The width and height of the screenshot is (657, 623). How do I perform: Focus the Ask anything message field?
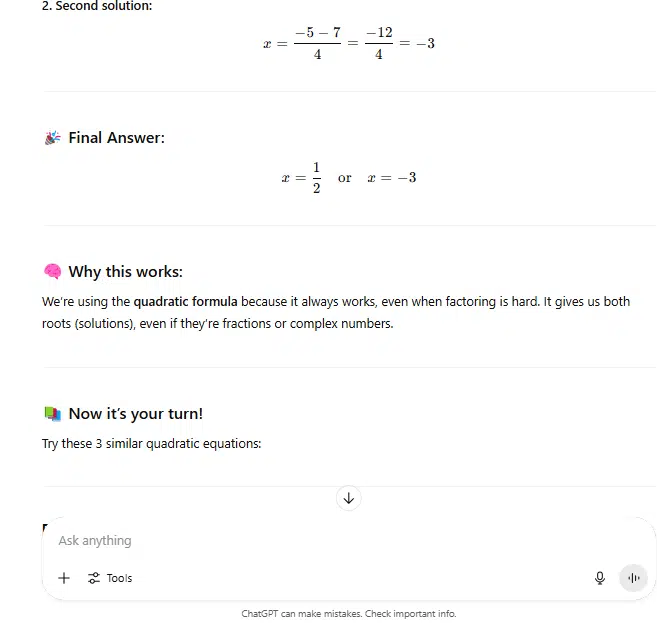(x=348, y=540)
